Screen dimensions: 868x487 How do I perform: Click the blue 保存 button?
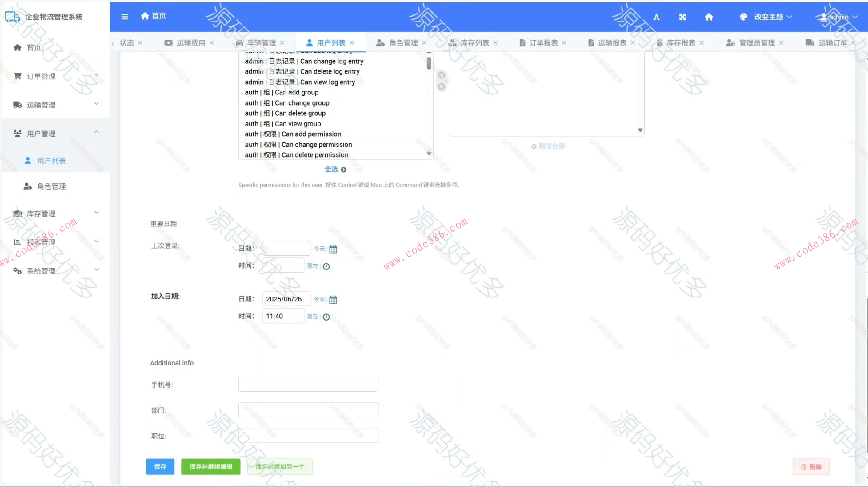point(160,467)
